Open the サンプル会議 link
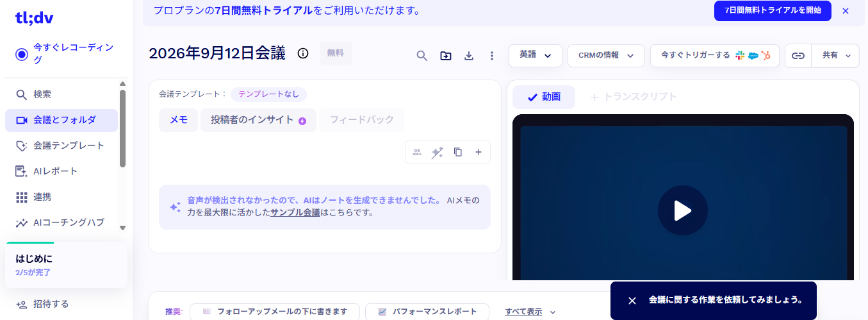 click(x=295, y=212)
